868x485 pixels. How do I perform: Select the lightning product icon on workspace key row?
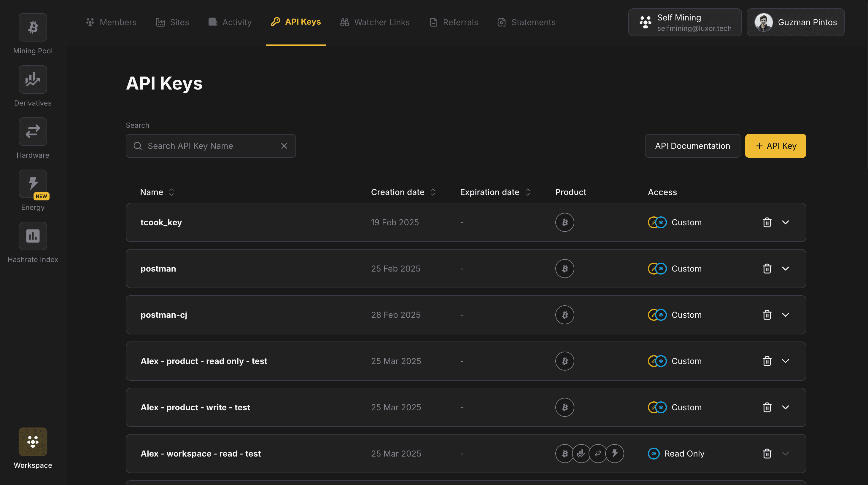click(615, 453)
